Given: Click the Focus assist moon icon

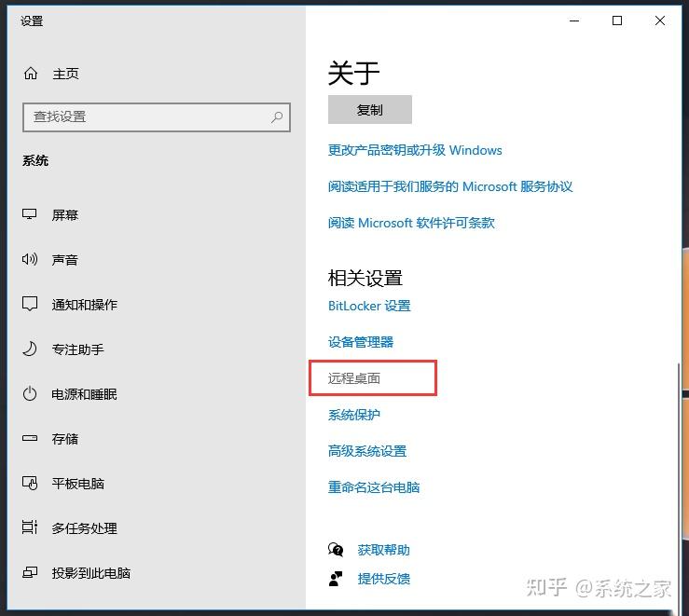Looking at the screenshot, I should coord(30,349).
